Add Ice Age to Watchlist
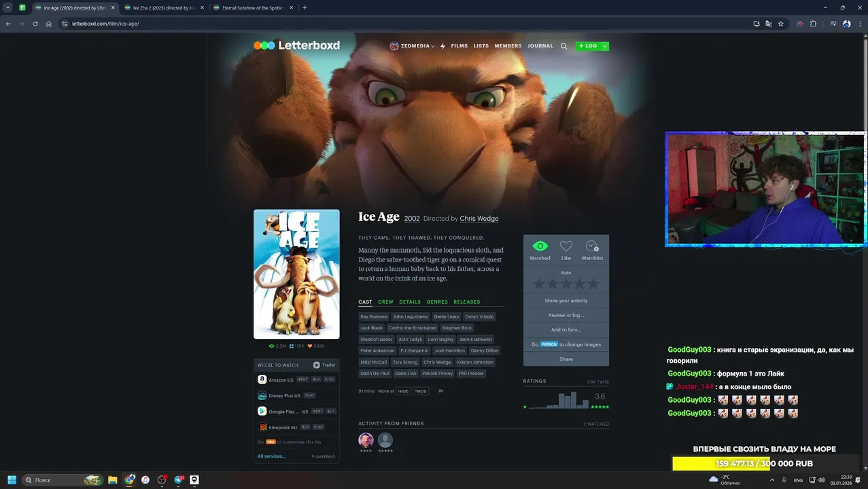868x489 pixels. point(592,247)
